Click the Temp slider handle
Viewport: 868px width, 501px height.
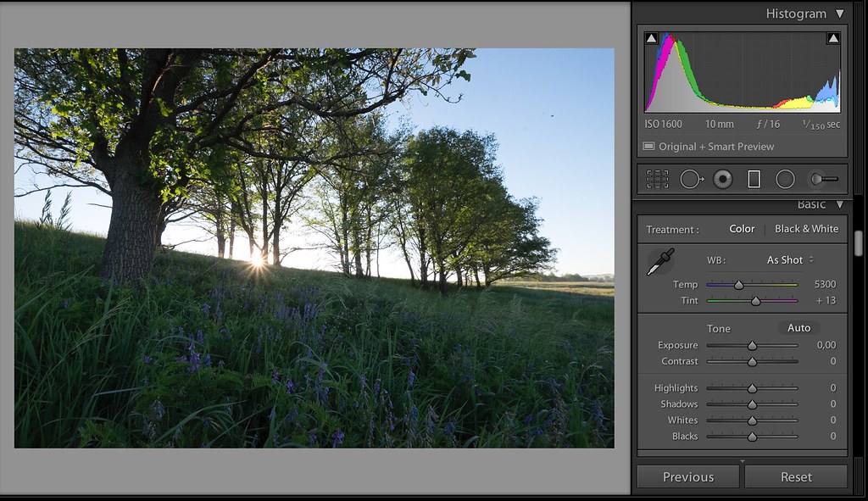[739, 285]
